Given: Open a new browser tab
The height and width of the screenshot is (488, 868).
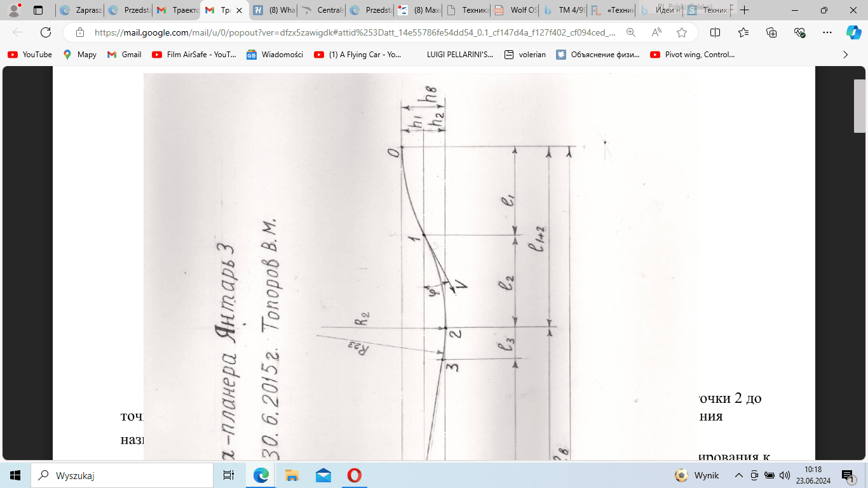Looking at the screenshot, I should pos(745,10).
